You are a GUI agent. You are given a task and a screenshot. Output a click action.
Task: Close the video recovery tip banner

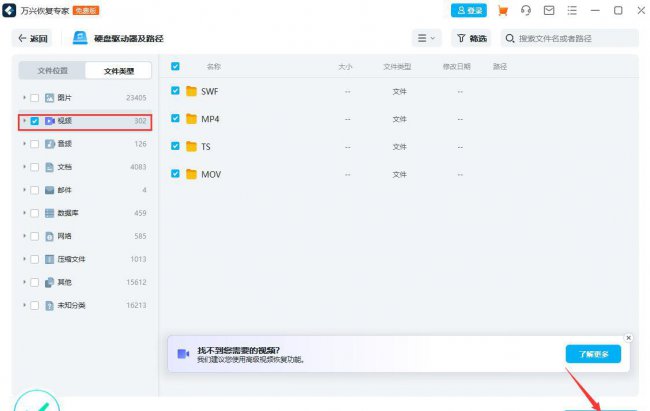coord(628,338)
